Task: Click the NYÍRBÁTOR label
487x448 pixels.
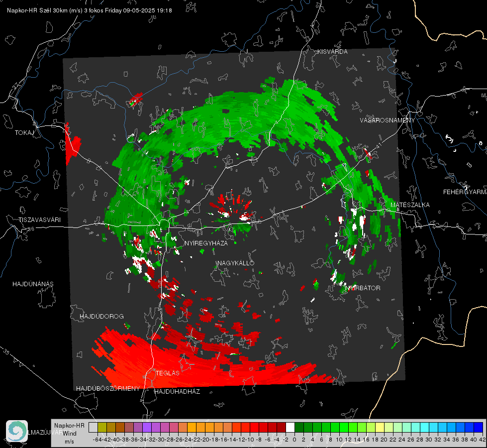Action: pyautogui.click(x=363, y=288)
